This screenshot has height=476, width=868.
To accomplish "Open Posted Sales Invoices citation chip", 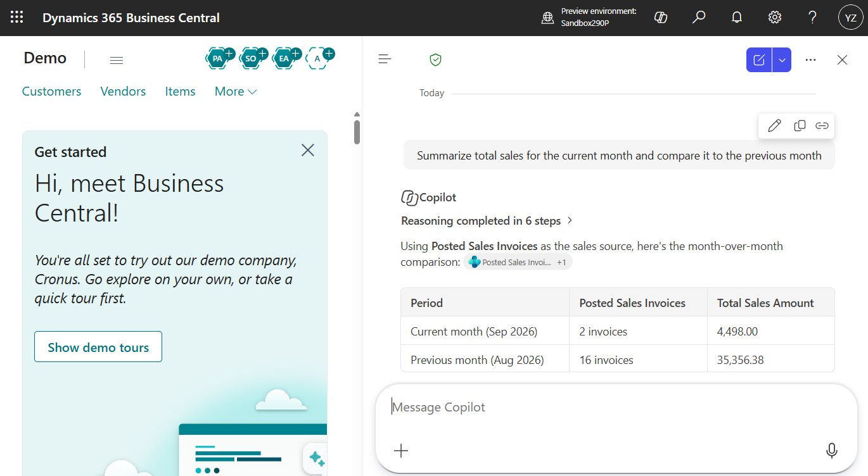I will tap(518, 262).
